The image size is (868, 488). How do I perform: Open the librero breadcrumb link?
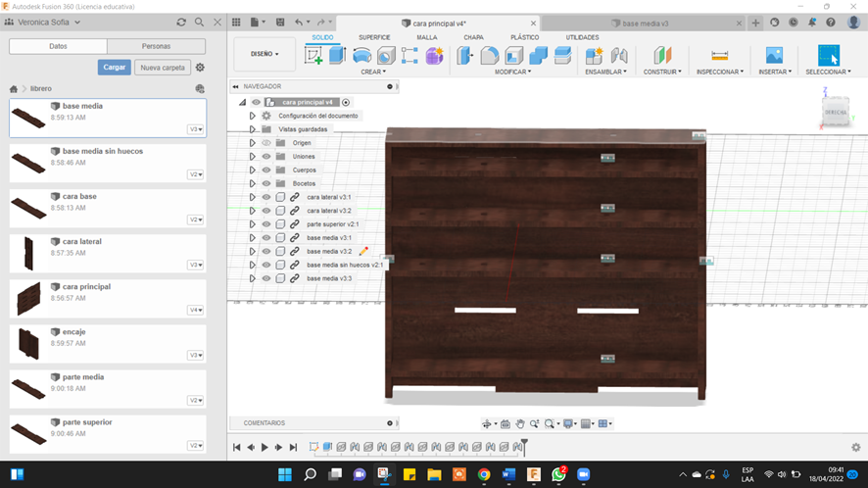(41, 88)
